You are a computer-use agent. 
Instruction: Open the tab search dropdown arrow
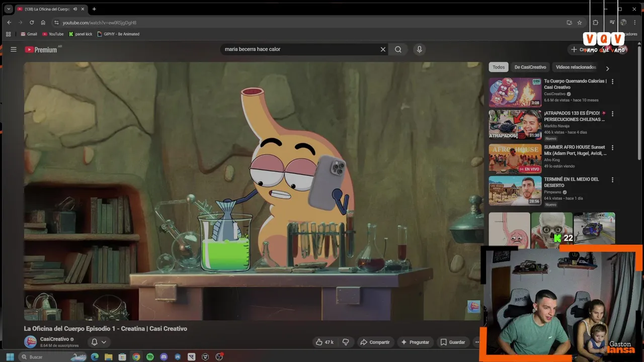click(x=9, y=9)
